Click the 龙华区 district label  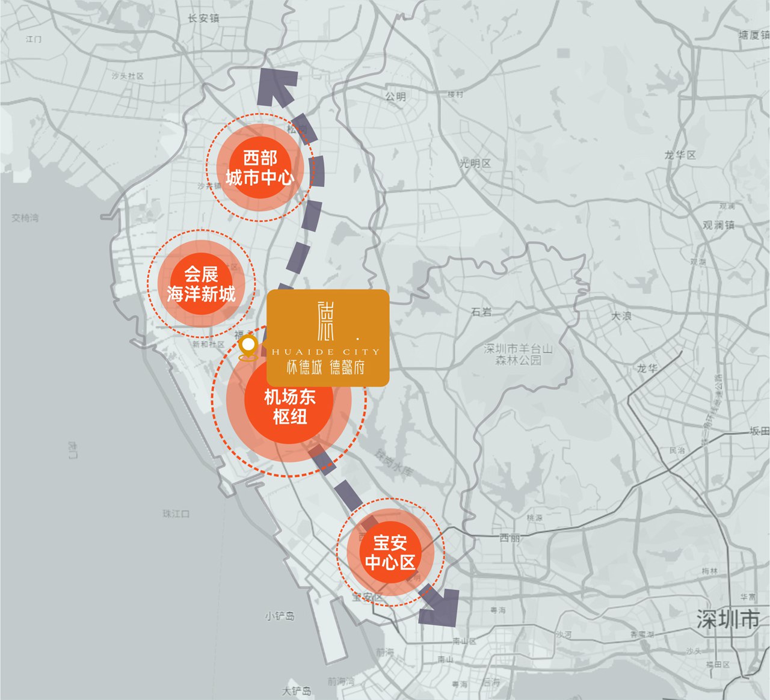[x=680, y=155]
